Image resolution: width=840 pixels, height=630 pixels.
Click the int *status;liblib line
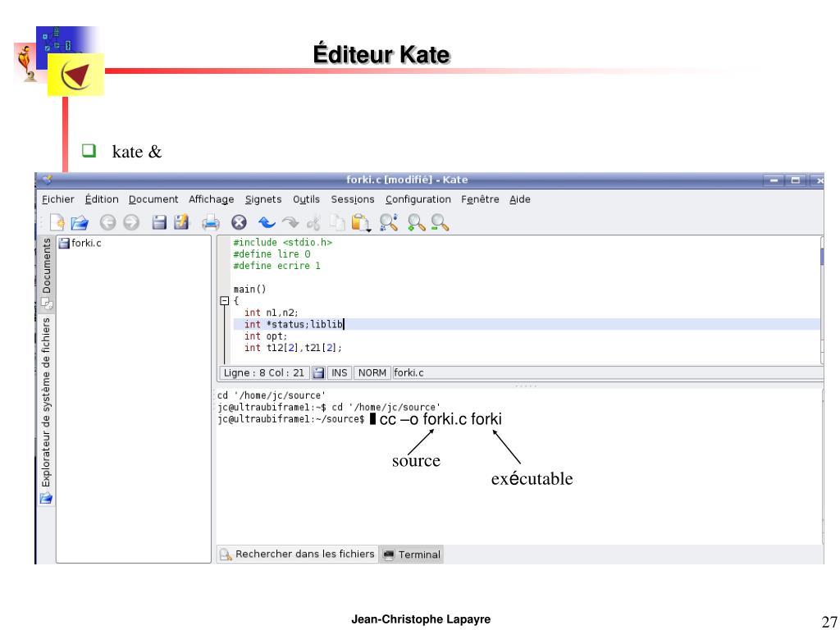coord(294,324)
